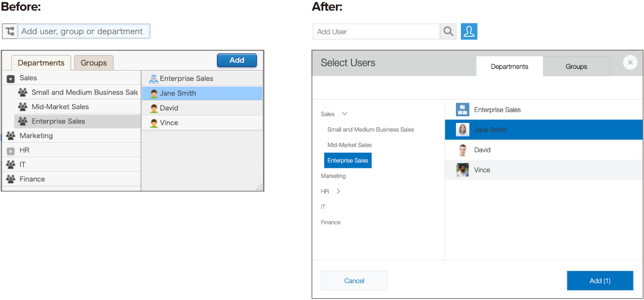Screen dimensions: 644x300
Task: Click the magnifier search icon
Action: 448,32
